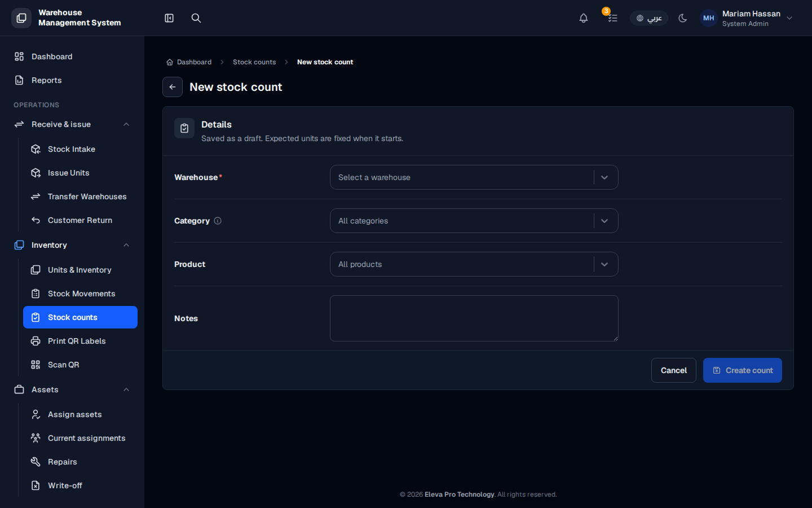Open Stock Movements page
Image resolution: width=812 pixels, height=508 pixels.
[x=80, y=294]
